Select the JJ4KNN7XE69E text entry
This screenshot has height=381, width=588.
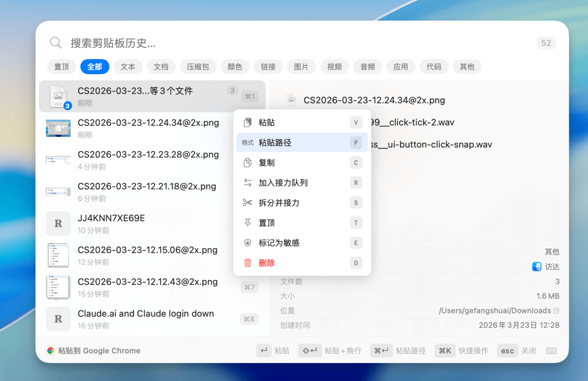coord(111,218)
